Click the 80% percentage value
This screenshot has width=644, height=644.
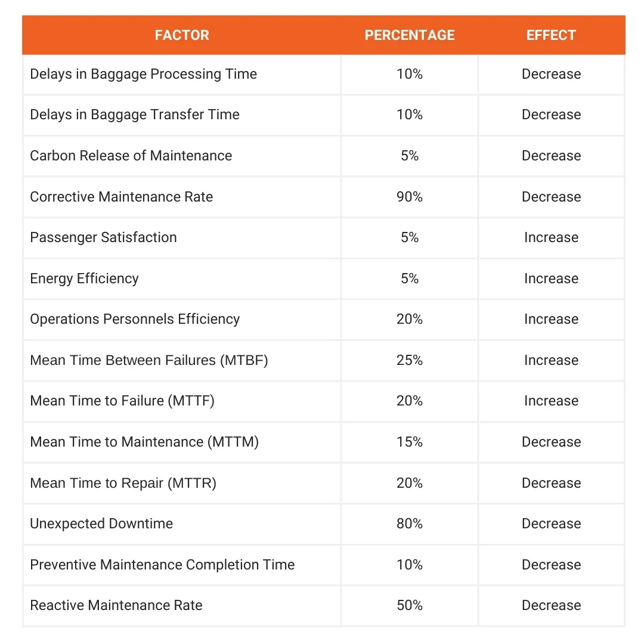point(410,524)
